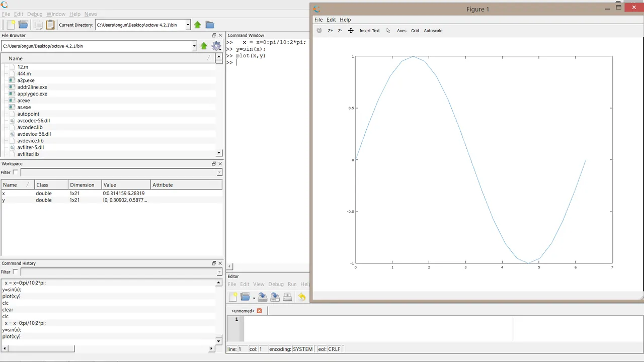Screen dimensions: 644x362
Task: Undock the Workspace panel
Action: tap(214, 163)
